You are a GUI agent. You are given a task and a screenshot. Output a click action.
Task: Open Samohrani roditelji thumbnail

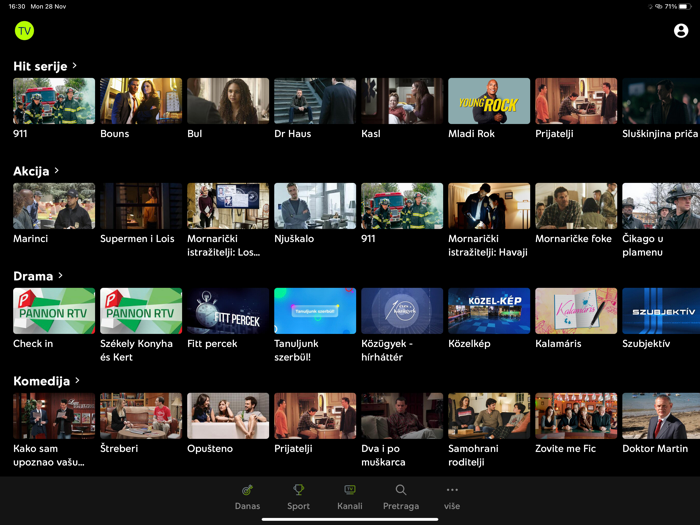point(489,416)
